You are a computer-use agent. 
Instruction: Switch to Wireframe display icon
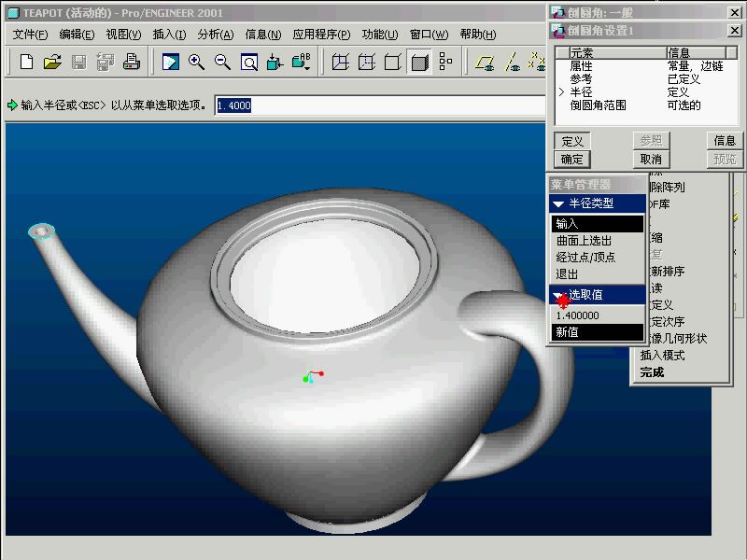tap(341, 63)
